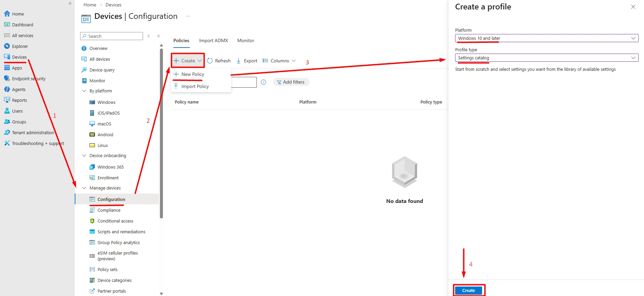Click the Devices breadcrumb link

point(113,5)
